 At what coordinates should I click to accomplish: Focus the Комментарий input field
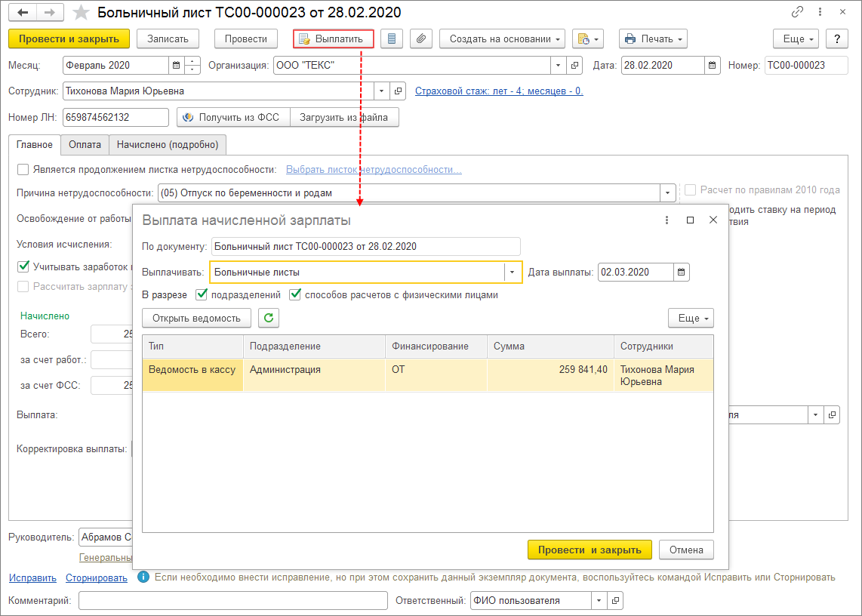pos(233,601)
